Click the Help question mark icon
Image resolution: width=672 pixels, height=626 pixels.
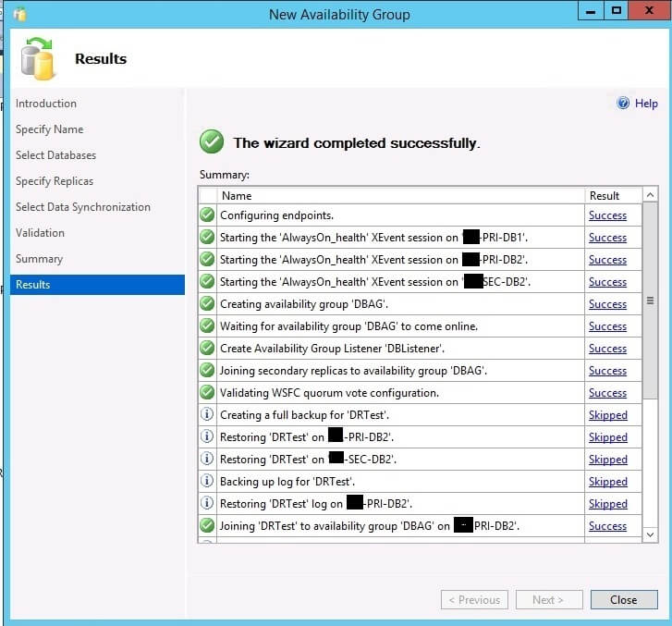coord(623,103)
